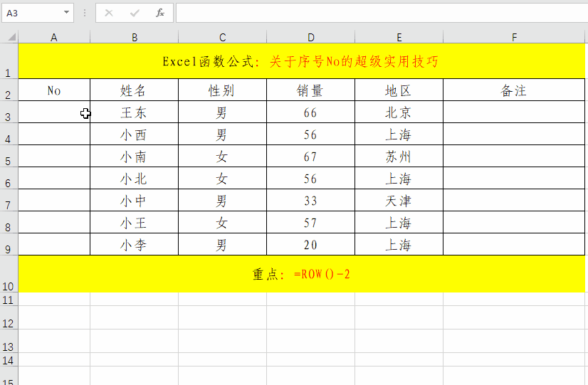Click the name cell 小北

[x=135, y=179]
